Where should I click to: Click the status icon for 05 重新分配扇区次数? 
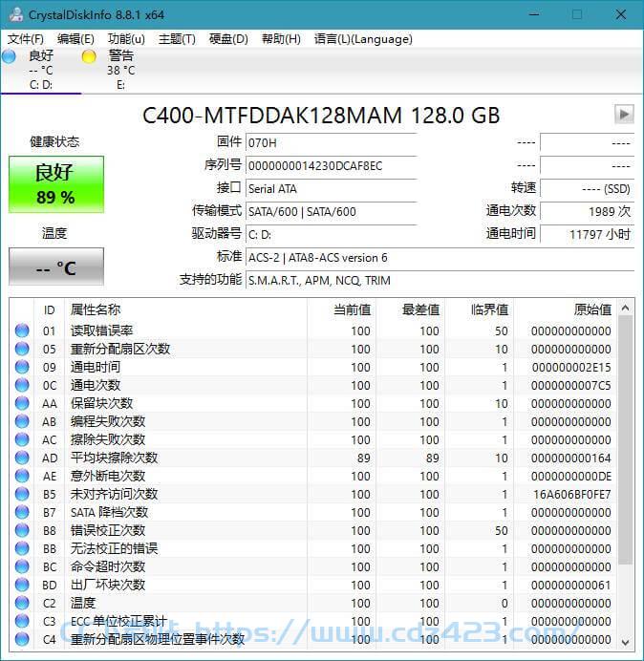22,349
